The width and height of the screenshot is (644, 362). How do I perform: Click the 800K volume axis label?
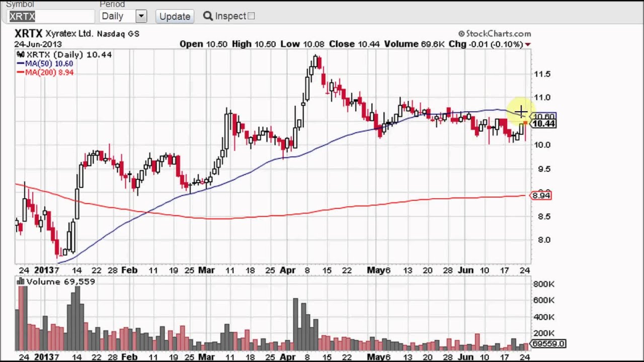pos(544,284)
